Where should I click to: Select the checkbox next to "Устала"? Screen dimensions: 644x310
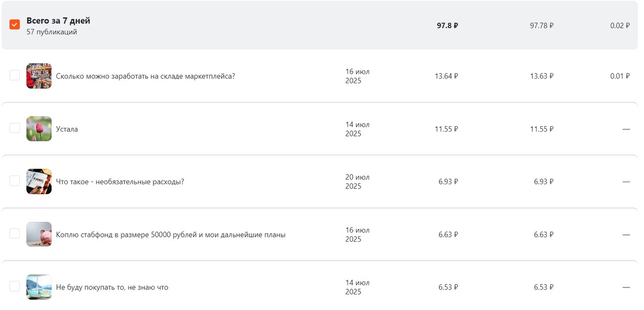tap(14, 128)
